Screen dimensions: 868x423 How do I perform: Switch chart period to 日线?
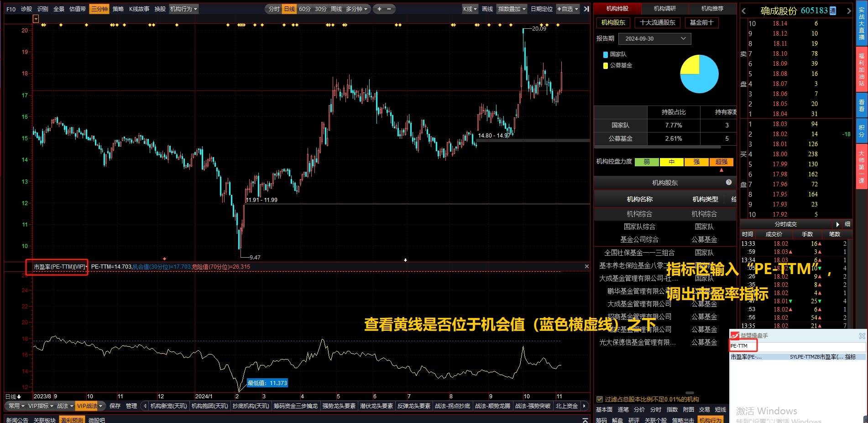289,9
